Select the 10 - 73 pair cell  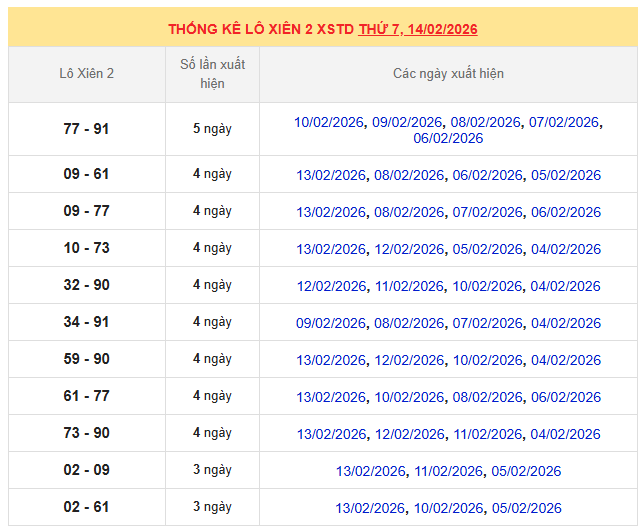[86, 248]
